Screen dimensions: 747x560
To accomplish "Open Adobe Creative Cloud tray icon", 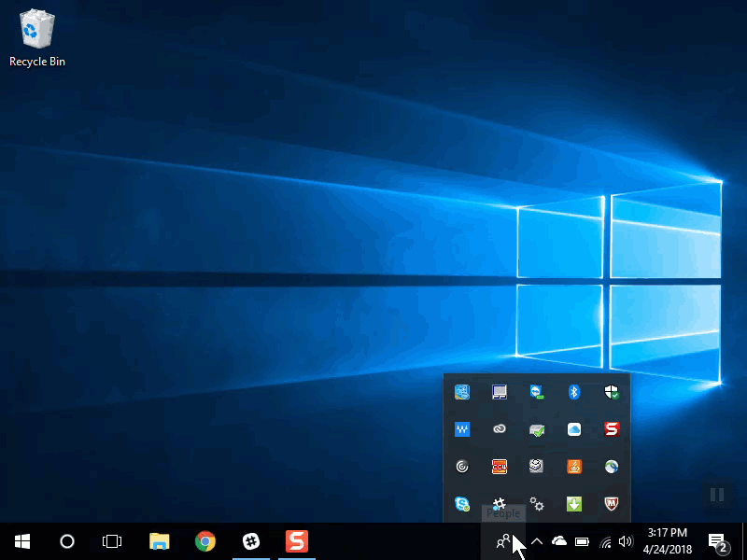I will (x=500, y=429).
